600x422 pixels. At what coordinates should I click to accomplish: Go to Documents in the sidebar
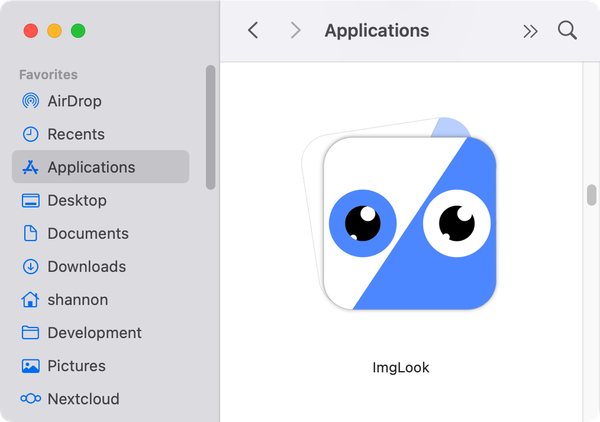pos(87,233)
